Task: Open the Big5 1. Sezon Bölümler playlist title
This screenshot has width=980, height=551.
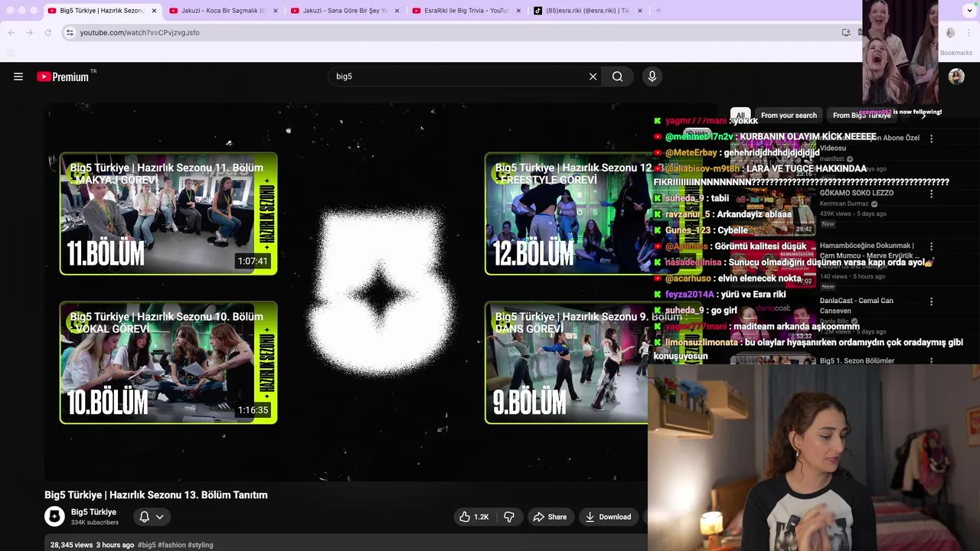Action: point(857,360)
